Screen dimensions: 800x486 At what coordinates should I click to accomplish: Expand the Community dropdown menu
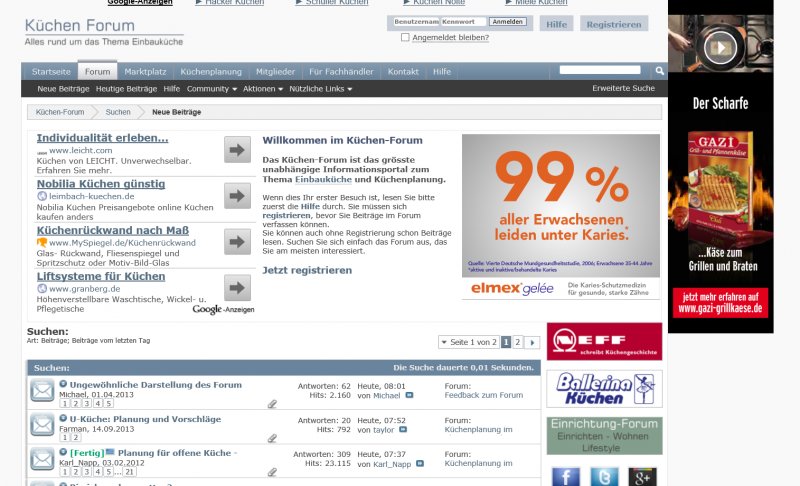coord(211,89)
